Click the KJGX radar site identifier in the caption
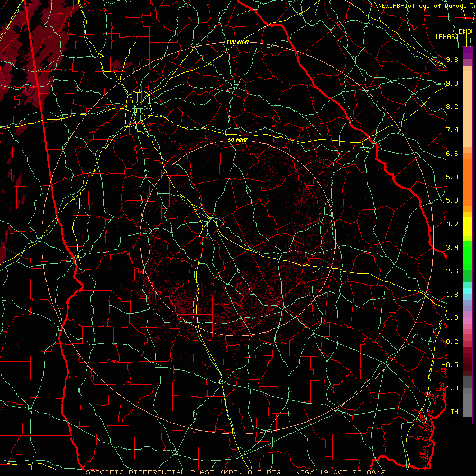The image size is (476, 476). pyautogui.click(x=305, y=472)
